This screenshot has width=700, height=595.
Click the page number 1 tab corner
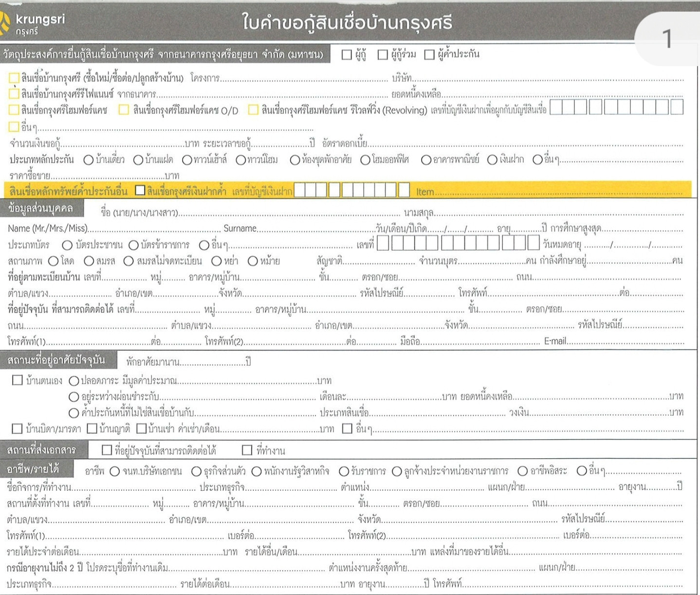[x=667, y=39]
